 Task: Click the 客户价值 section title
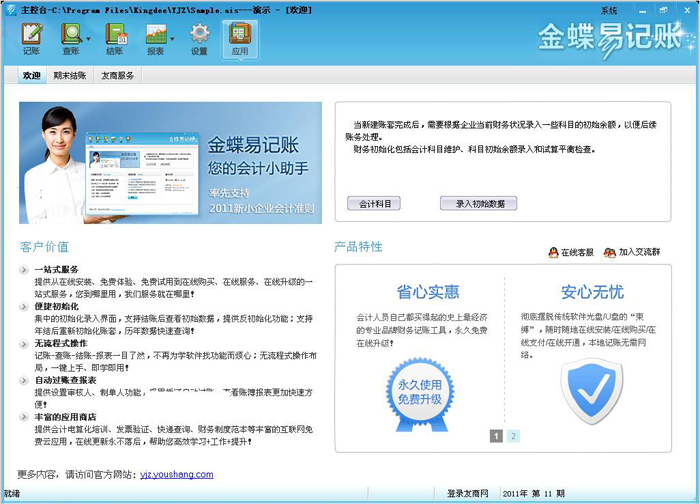pyautogui.click(x=44, y=246)
